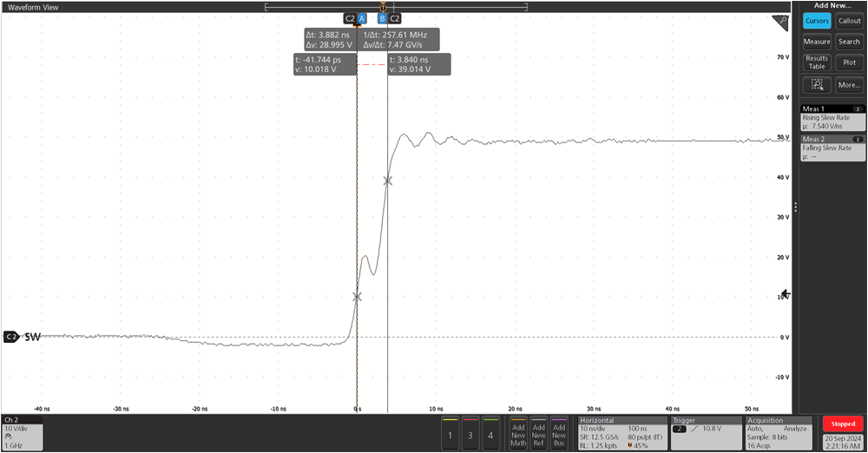
Task: Click the 7.540 V/ns measurement value
Action: pyautogui.click(x=827, y=126)
